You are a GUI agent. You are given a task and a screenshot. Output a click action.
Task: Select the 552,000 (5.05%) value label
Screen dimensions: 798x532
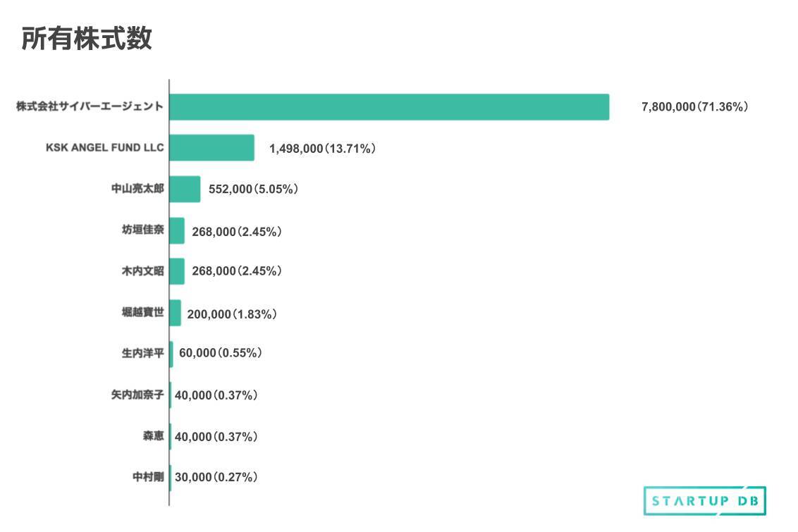[254, 190]
